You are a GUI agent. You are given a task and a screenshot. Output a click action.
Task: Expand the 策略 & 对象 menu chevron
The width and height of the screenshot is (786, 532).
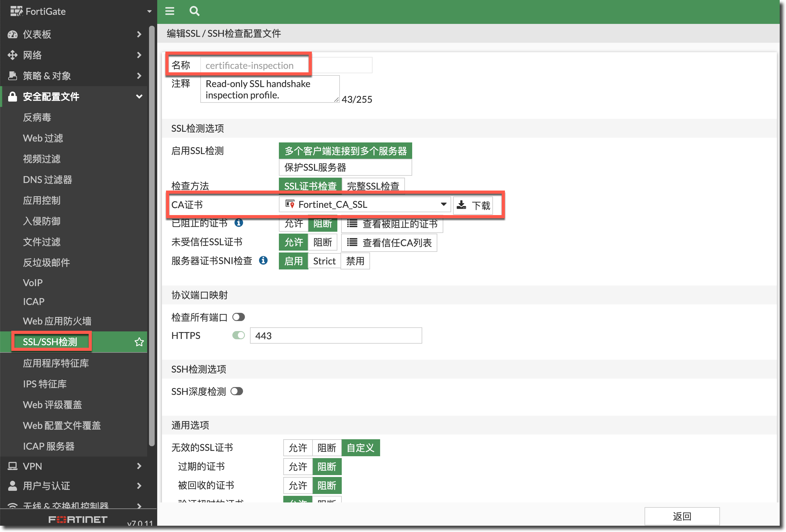coord(139,76)
